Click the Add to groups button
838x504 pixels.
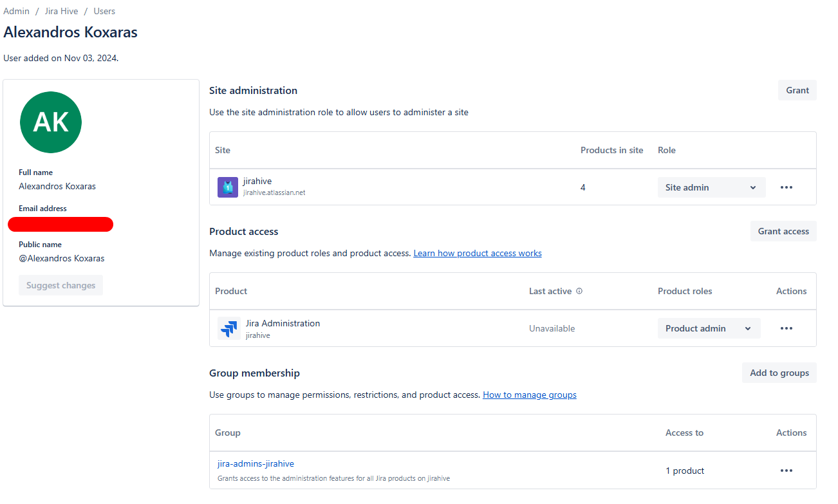click(779, 373)
